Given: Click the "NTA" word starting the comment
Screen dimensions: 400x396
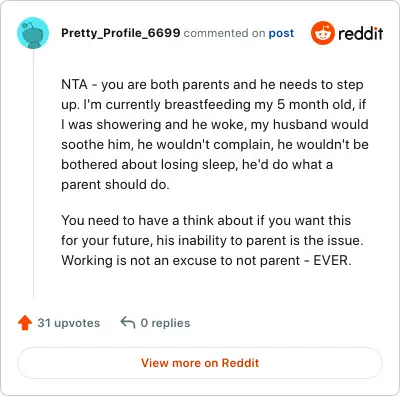Looking at the screenshot, I should tap(74, 84).
